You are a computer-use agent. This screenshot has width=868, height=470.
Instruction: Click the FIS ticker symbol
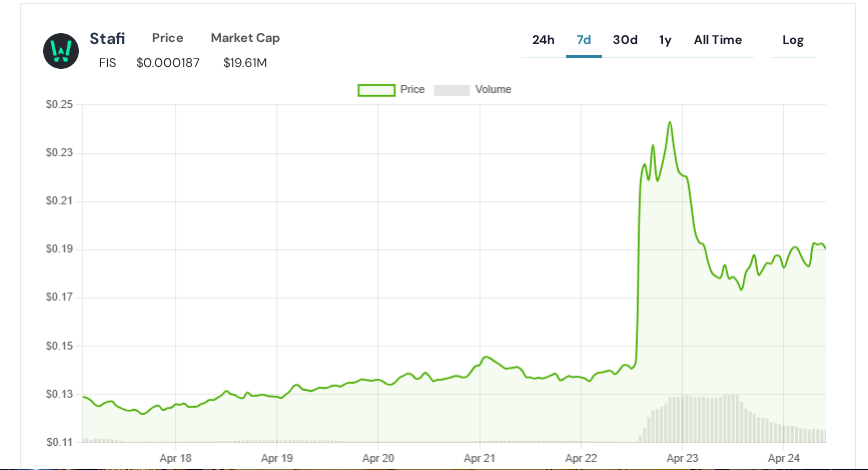pos(107,63)
